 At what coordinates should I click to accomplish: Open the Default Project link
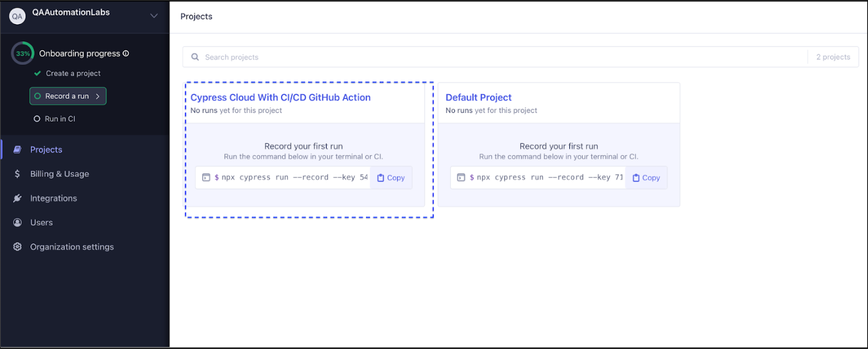(478, 98)
